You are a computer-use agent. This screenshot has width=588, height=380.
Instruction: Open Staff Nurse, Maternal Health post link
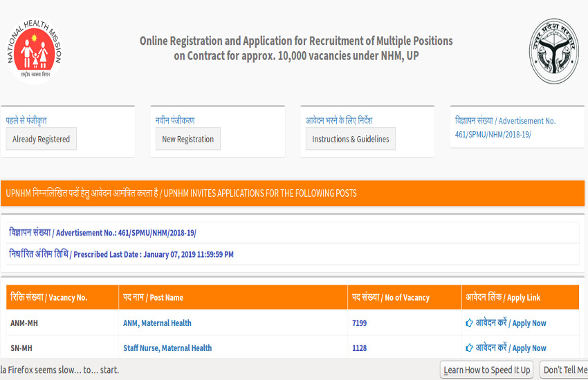point(167,348)
